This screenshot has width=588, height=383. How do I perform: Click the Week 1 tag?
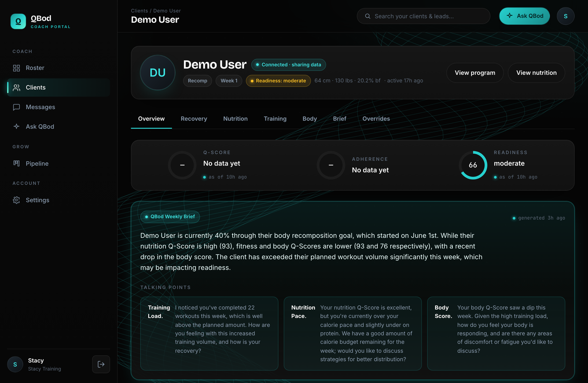pos(229,81)
